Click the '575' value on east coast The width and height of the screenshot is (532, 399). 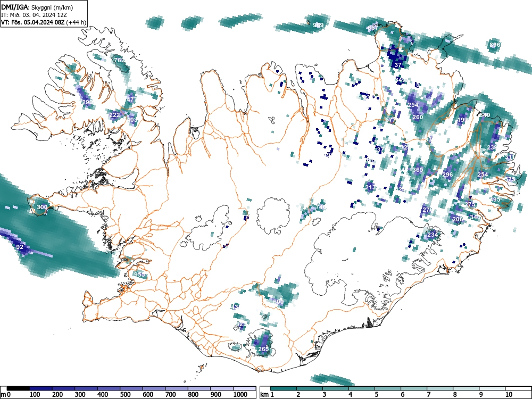[x=510, y=179]
